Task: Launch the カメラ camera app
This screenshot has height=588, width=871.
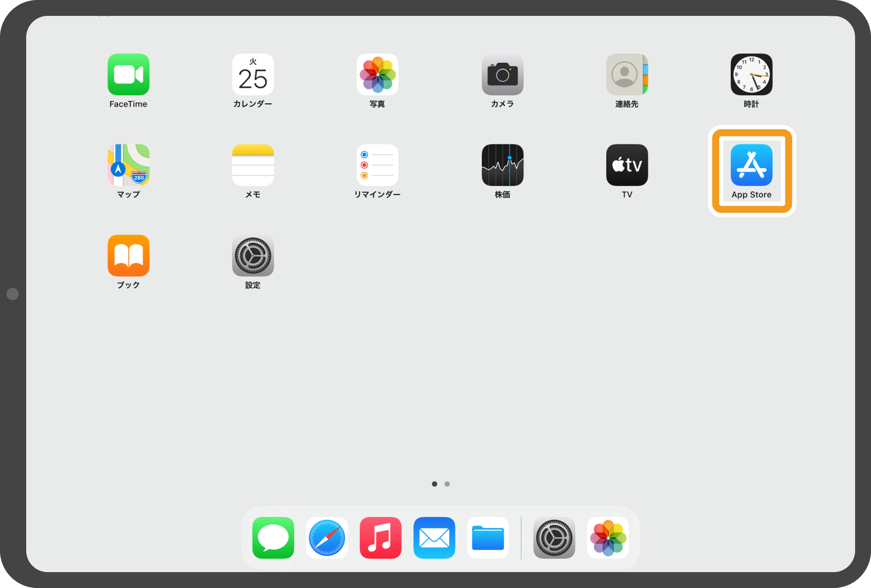Action: point(502,74)
